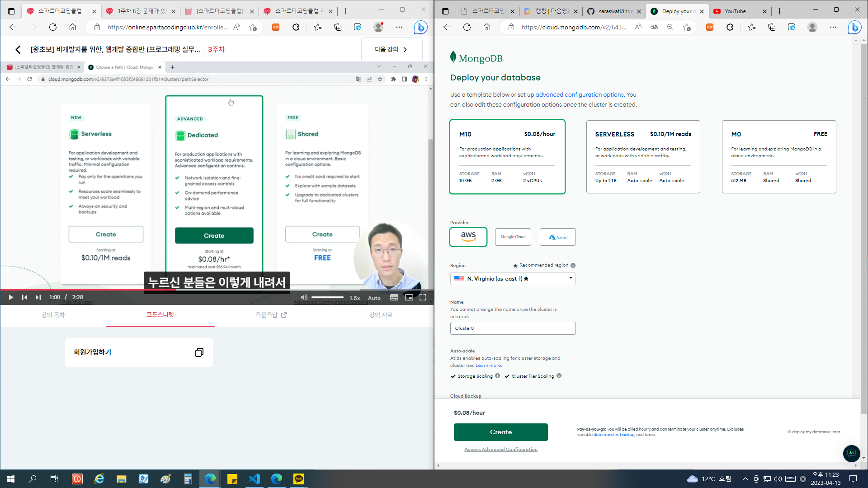Viewport: 868px width, 488px height.
Task: Copy the 회원가입하기 code snippet
Action: [199, 352]
